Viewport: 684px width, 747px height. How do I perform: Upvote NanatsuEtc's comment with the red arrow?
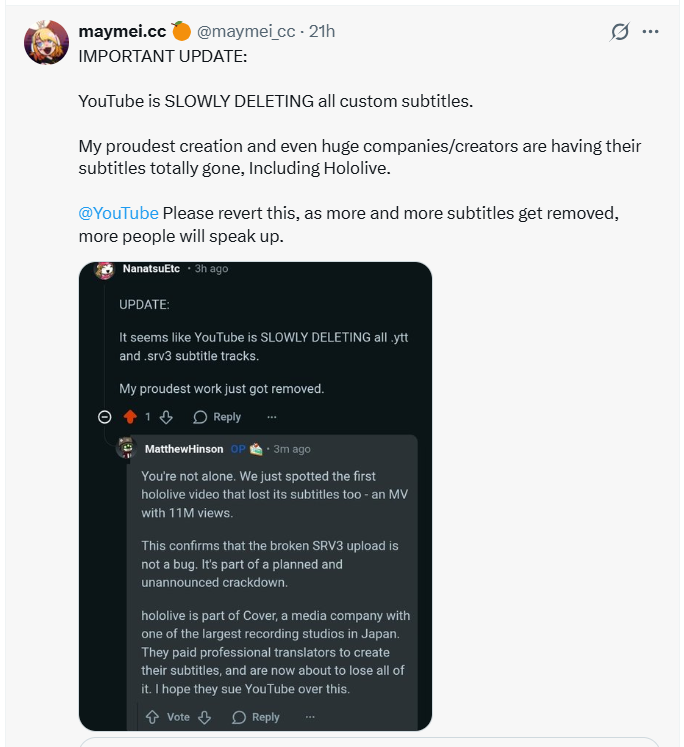[129, 417]
